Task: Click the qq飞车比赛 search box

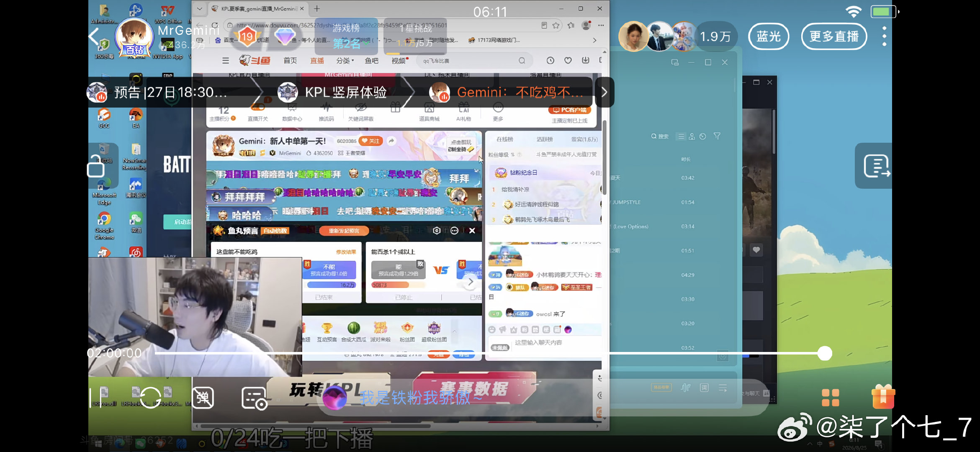Action: (x=474, y=61)
